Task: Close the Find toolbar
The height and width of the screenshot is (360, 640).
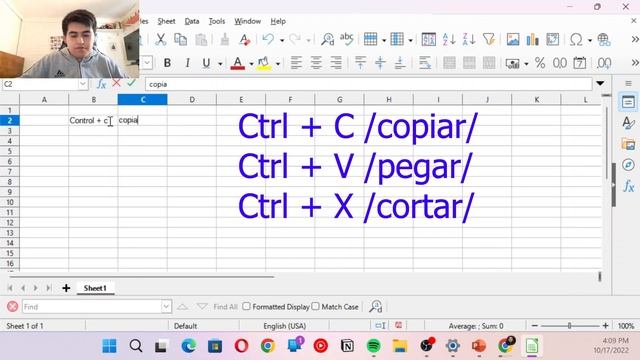Action: click(13, 306)
